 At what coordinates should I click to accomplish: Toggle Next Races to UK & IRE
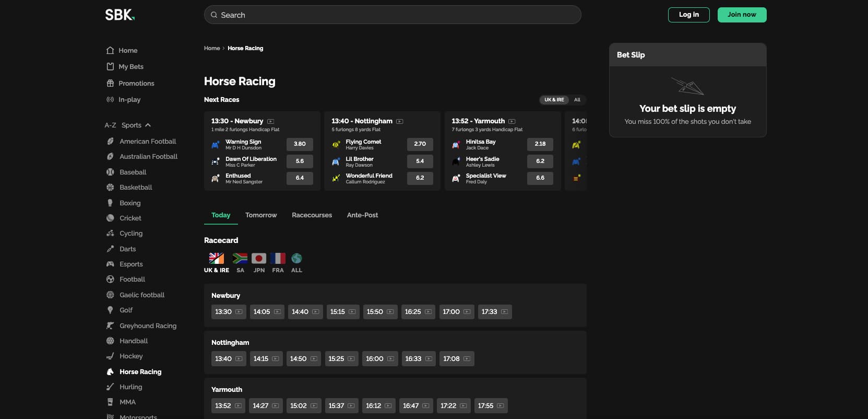pos(554,100)
